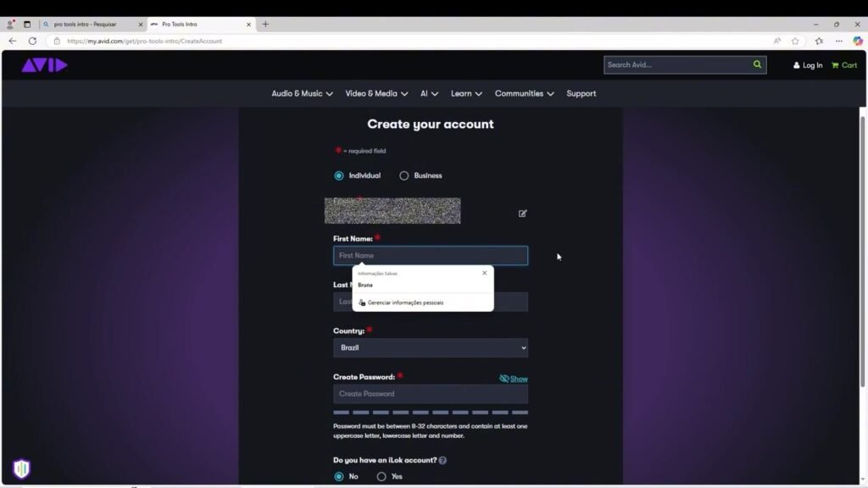Open the browser profile icon

coord(10,25)
